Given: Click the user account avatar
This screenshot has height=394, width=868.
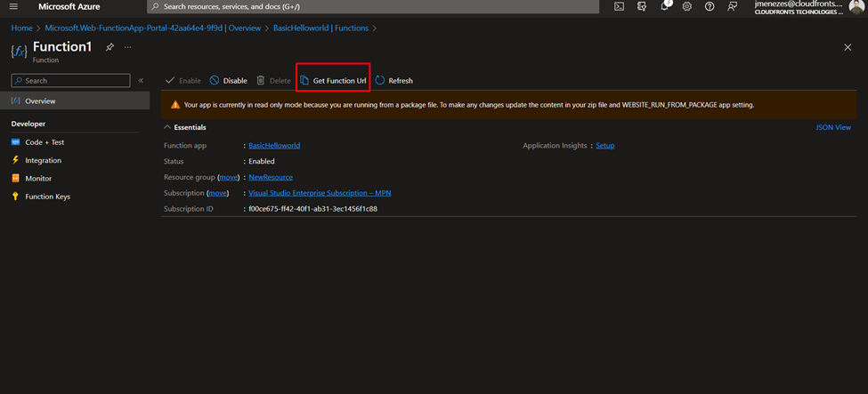Looking at the screenshot, I should 856,7.
